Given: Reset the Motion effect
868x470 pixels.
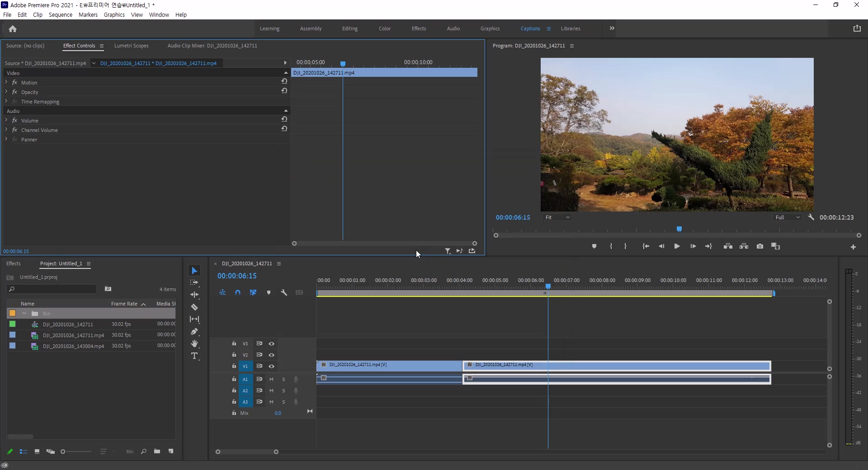Looking at the screenshot, I should [284, 81].
